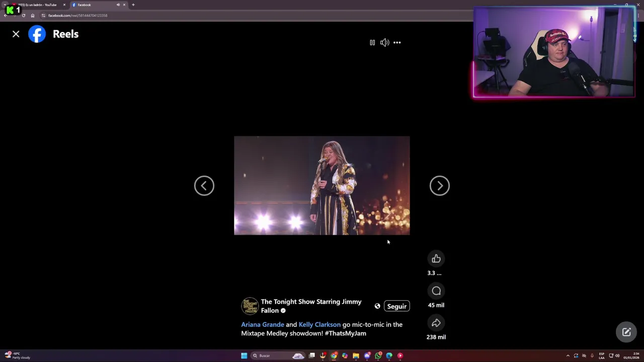
Task: Like the reel with thumbs-up icon
Action: coord(436,259)
